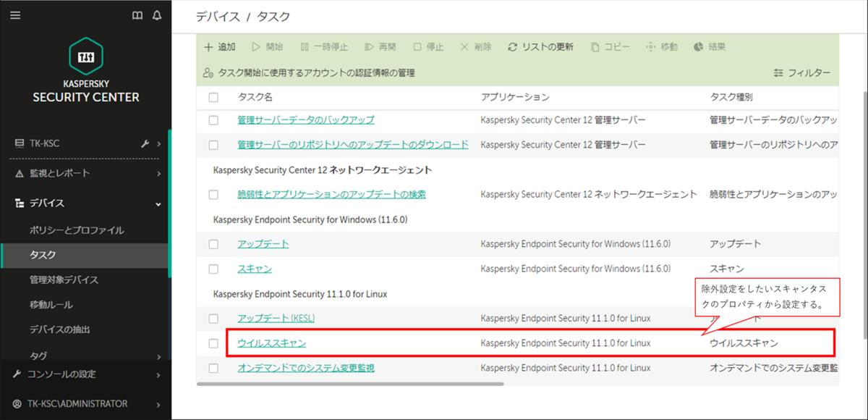868x420 pixels.
Task: Tick checkbox for スキャン task
Action: click(213, 269)
